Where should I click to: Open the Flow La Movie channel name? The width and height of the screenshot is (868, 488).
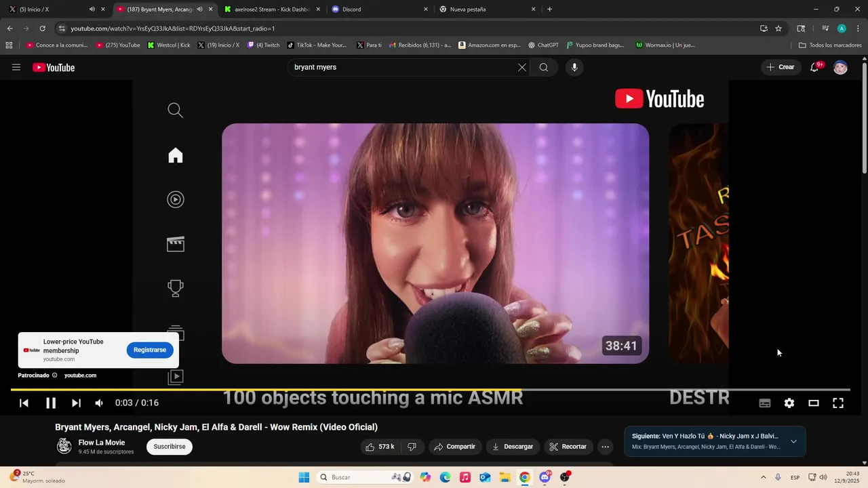(x=102, y=443)
